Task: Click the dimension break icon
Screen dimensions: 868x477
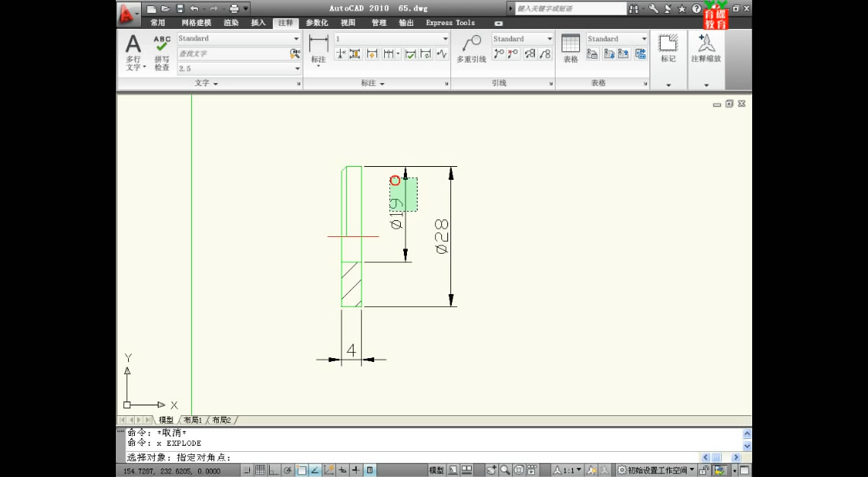Action: [x=341, y=53]
